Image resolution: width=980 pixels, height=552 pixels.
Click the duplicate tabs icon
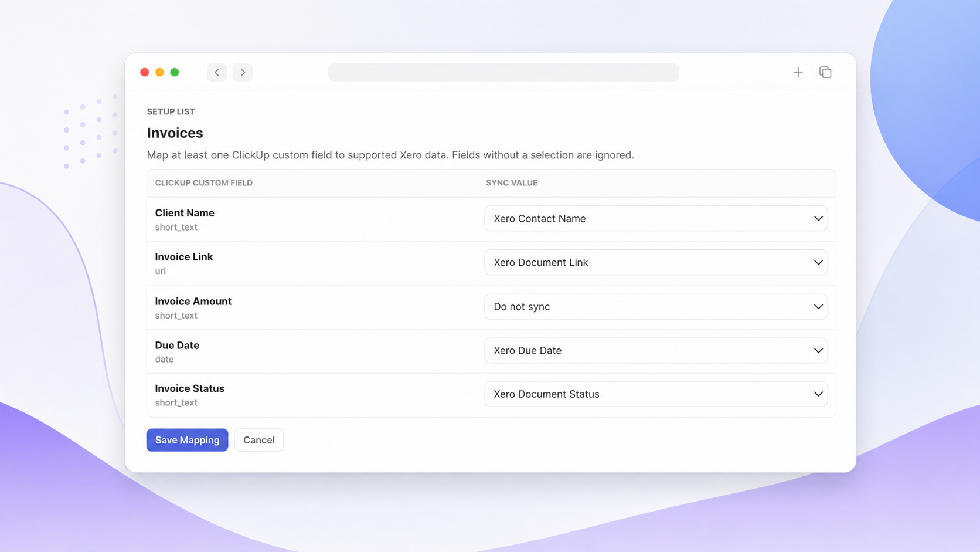tap(825, 72)
